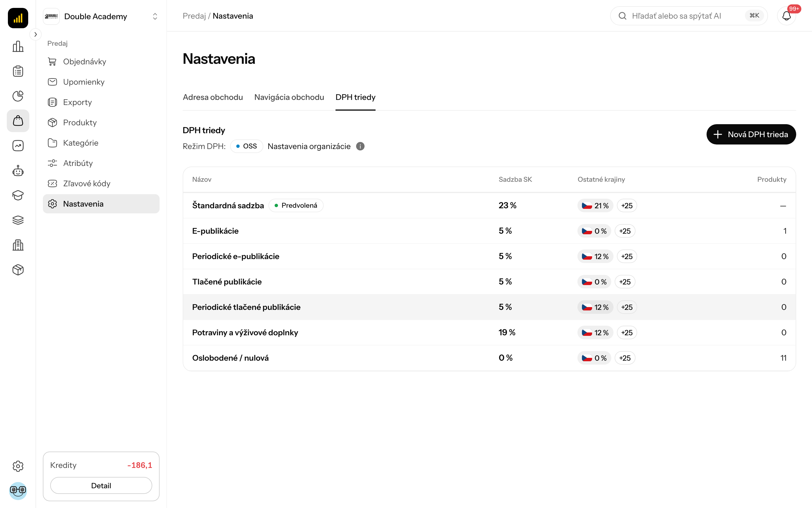Click the Detail button under Kredity
The height and width of the screenshot is (508, 812).
click(101, 485)
